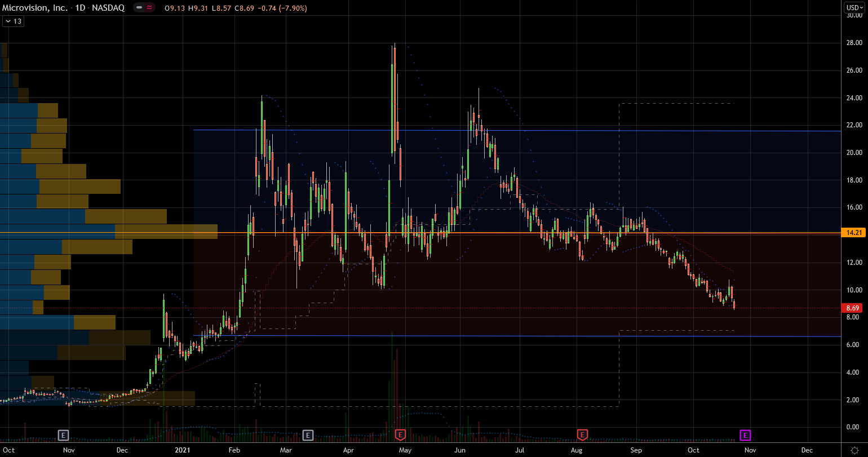This screenshot has width=868, height=457.
Task: Click the gray dash status icon beside NASDAQ
Action: 139,8
